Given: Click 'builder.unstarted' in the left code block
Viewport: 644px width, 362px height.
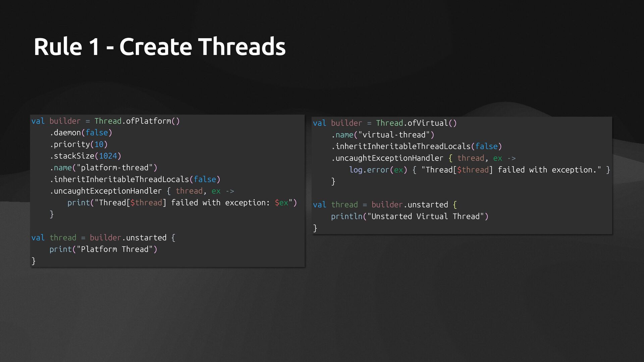Looking at the screenshot, I should tap(128, 238).
